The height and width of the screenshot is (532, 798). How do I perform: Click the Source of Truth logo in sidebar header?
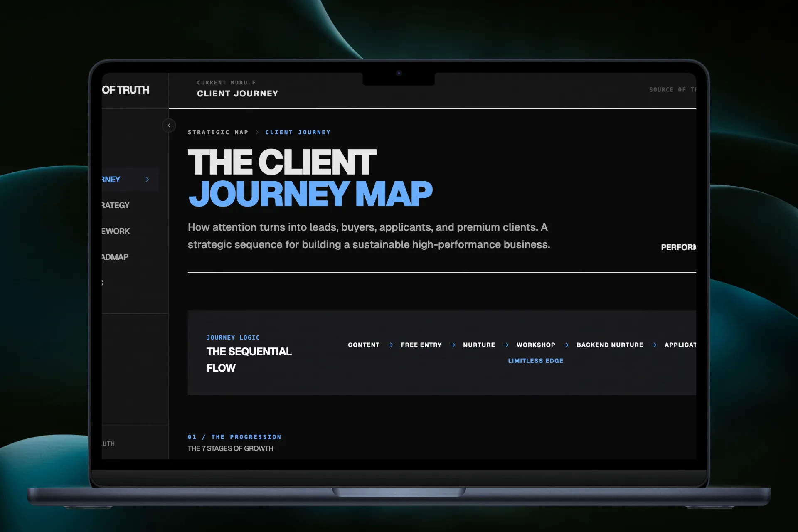tap(126, 90)
